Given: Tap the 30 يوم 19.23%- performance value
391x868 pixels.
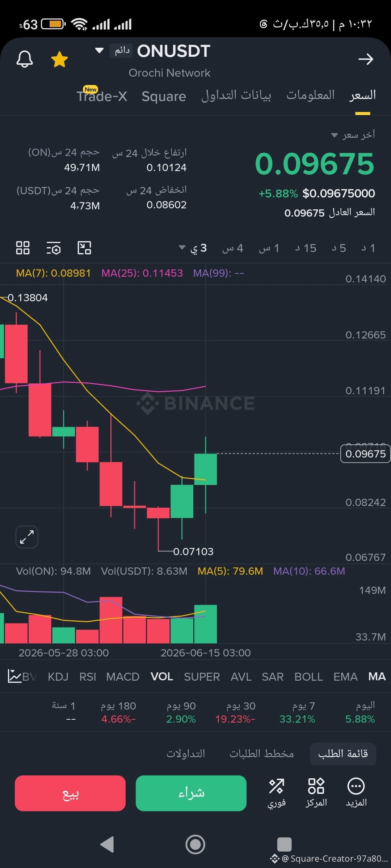Looking at the screenshot, I should [x=235, y=719].
